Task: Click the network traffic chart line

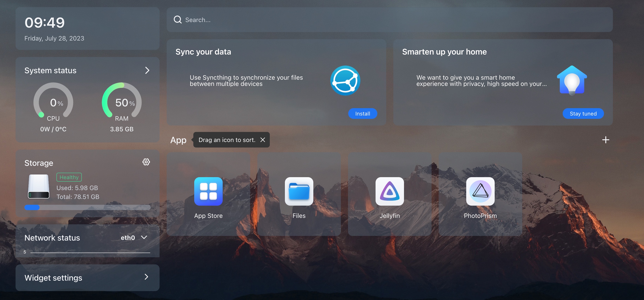Action: [90, 253]
